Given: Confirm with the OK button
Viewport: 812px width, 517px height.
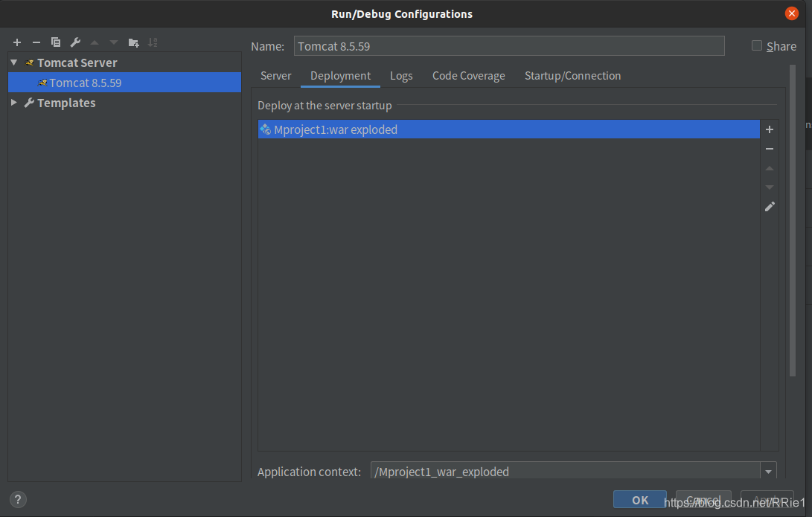Looking at the screenshot, I should point(640,500).
